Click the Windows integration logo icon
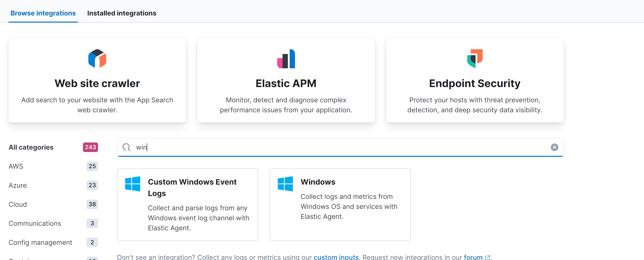The image size is (644, 260). tap(285, 184)
